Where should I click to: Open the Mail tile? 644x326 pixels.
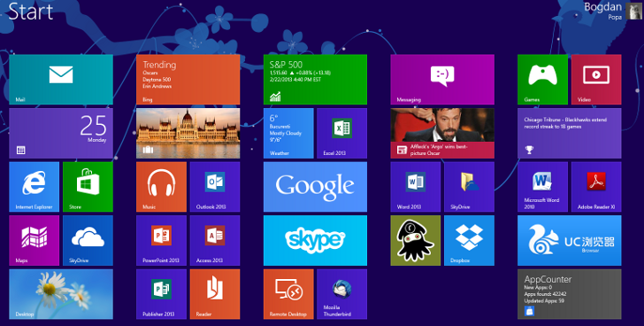tap(61, 80)
